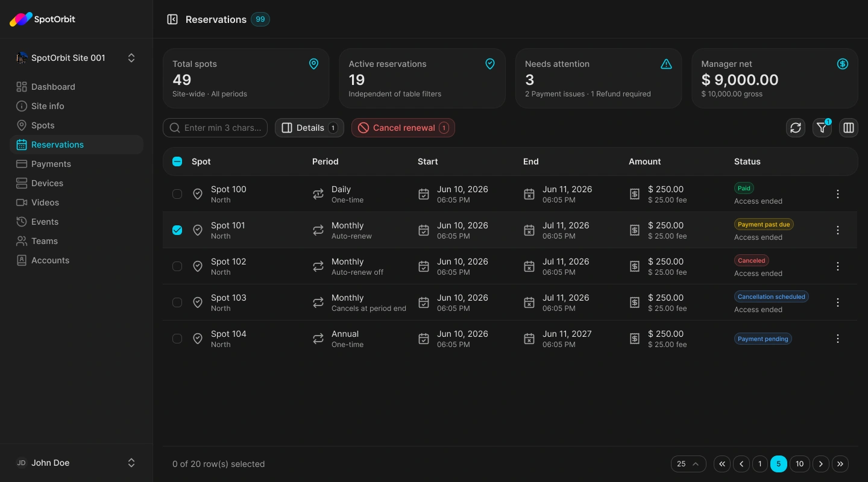This screenshot has width=868, height=482.
Task: Open row actions menu for Spot 101
Action: tap(838, 230)
